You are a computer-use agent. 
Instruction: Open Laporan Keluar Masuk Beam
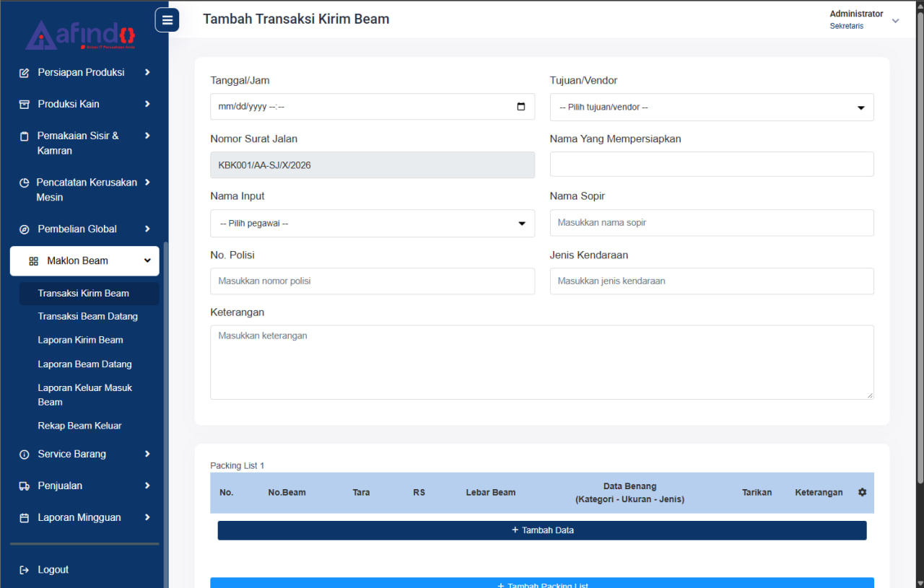[85, 395]
